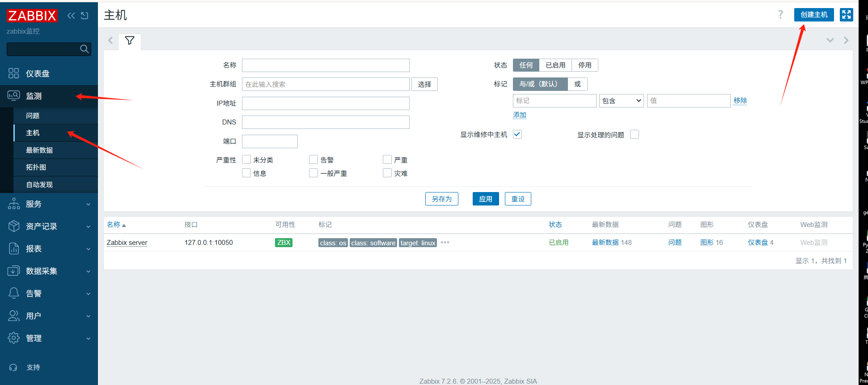Open the 拓扑图 submenu item
The image size is (868, 385).
pos(55,167)
